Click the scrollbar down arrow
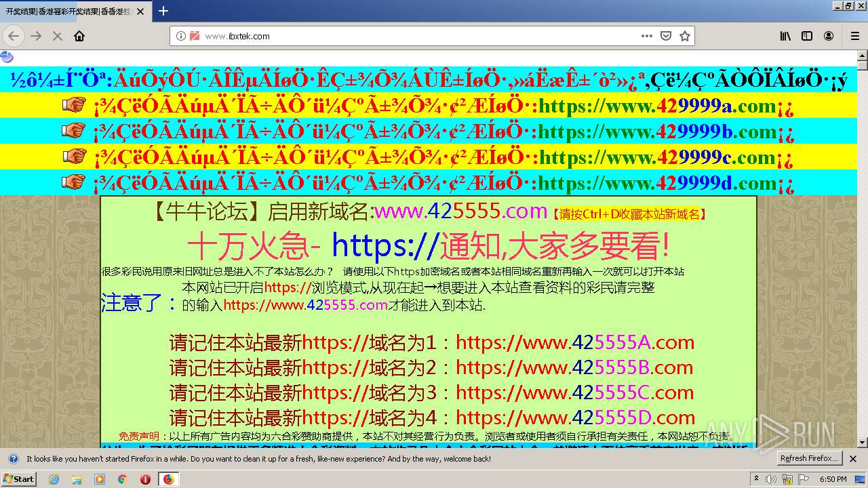This screenshot has width=868, height=488. point(862,444)
